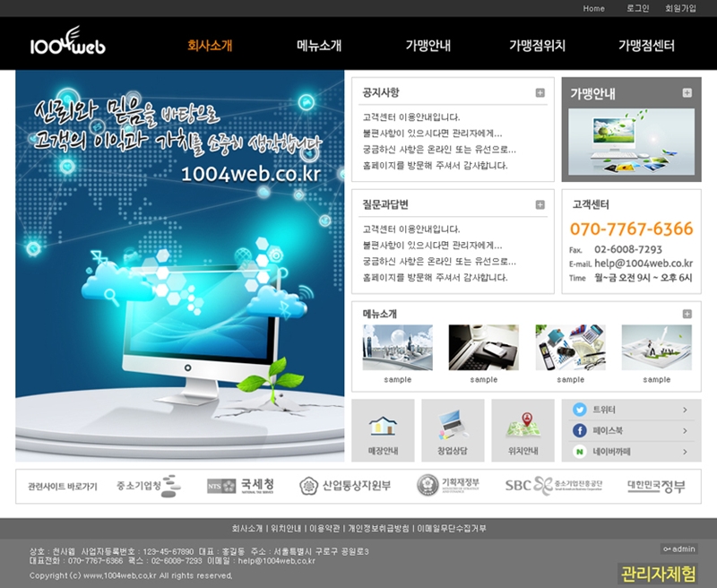Click the Facebook icon
Viewport: 717px width, 588px height.
[x=580, y=431]
